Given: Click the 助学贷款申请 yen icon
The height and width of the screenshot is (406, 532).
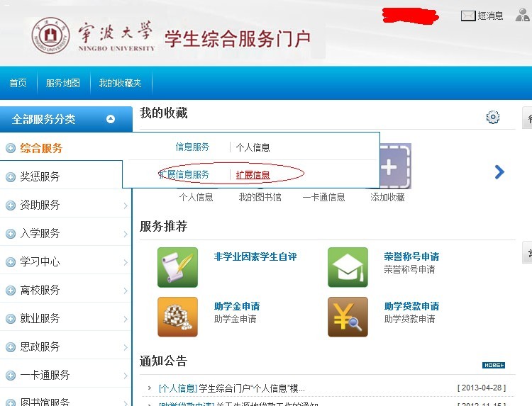Looking at the screenshot, I should pos(348,317).
